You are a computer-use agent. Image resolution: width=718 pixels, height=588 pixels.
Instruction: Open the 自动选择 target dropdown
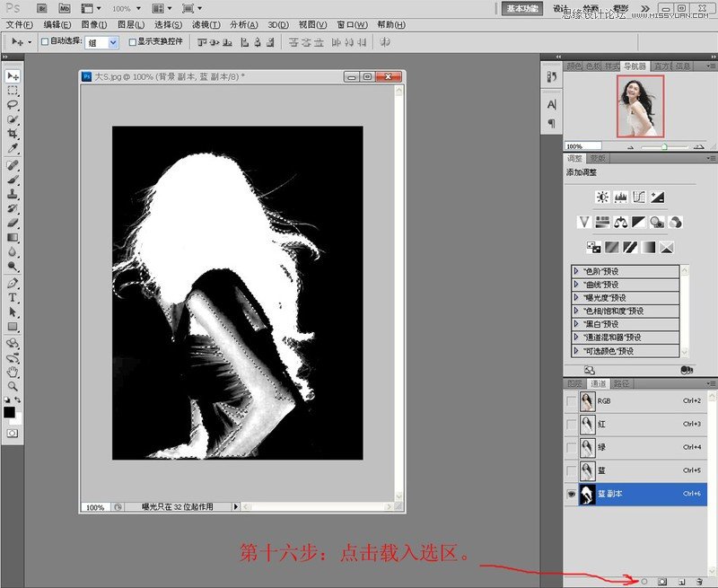pos(113,42)
